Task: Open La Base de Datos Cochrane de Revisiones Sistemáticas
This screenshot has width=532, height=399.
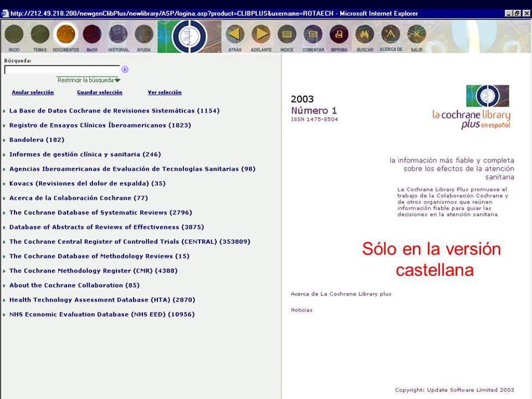Action: [114, 111]
